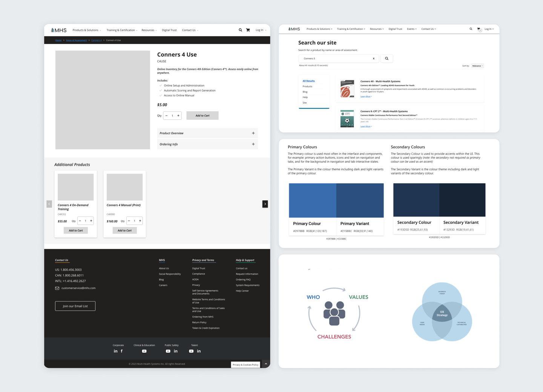The image size is (543, 392).
Task: Open the Log In dropdown on product page
Action: pos(261,30)
